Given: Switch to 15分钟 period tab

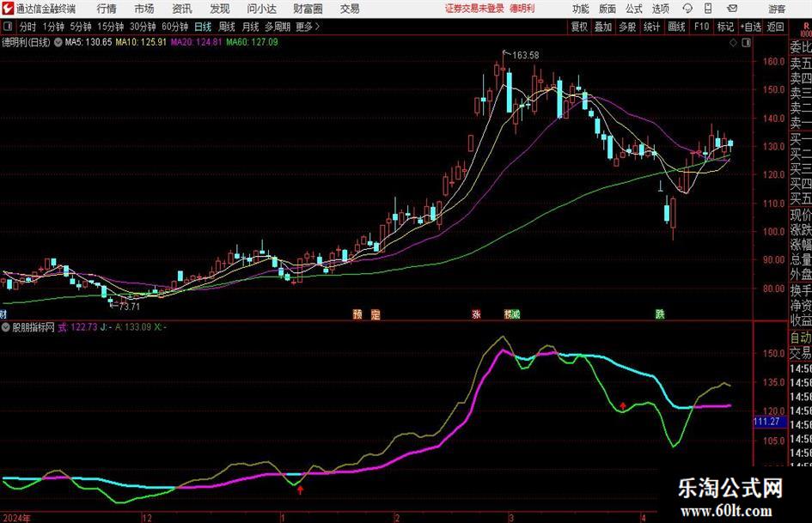Looking at the screenshot, I should tap(111, 27).
